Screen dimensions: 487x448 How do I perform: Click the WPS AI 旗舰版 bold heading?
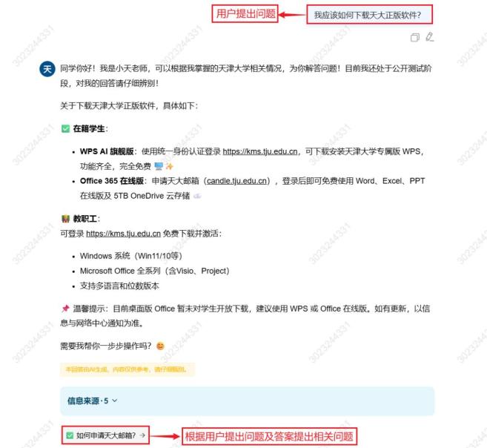[107, 151]
